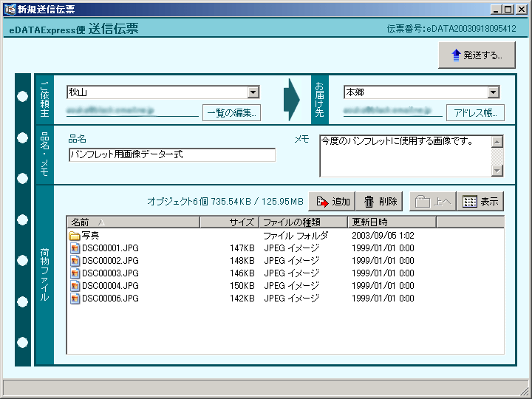Screen dimensions: 532x399
Task: Click the trash can icon on 削除
Action: pos(369,202)
